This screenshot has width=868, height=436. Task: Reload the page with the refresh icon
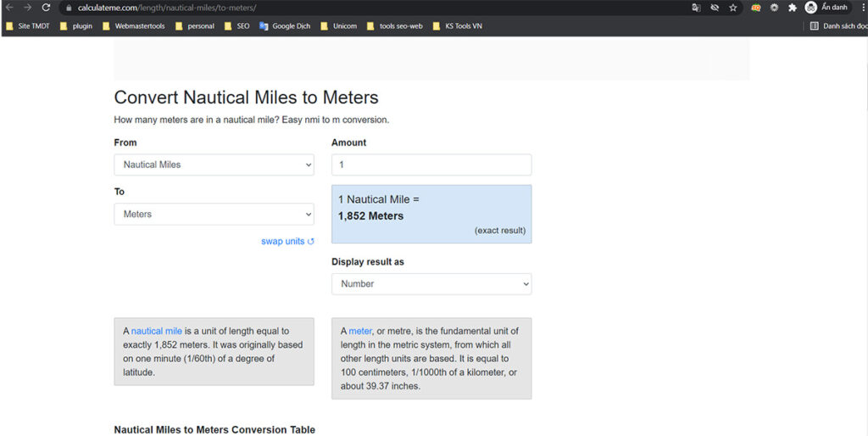click(46, 8)
